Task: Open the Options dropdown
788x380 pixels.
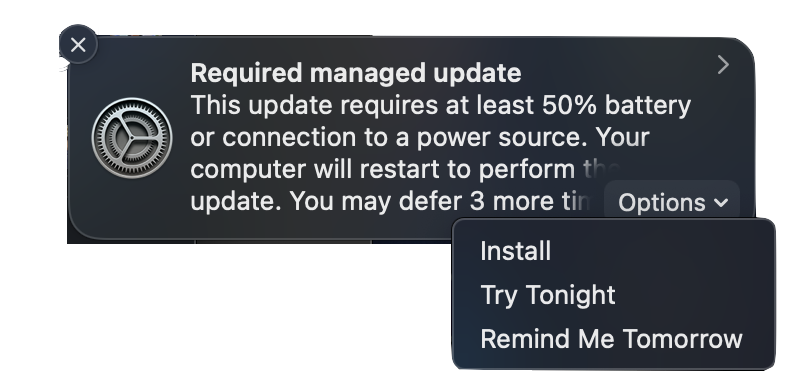Action: click(672, 203)
